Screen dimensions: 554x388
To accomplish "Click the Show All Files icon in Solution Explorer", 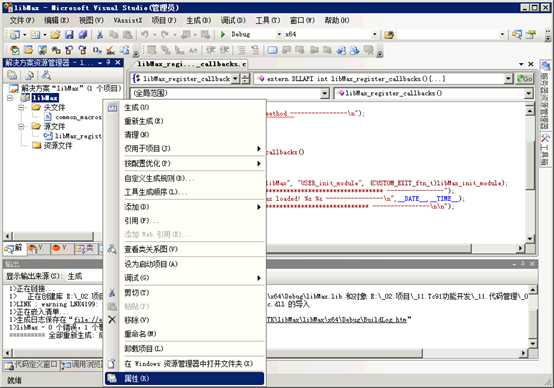I will point(29,75).
